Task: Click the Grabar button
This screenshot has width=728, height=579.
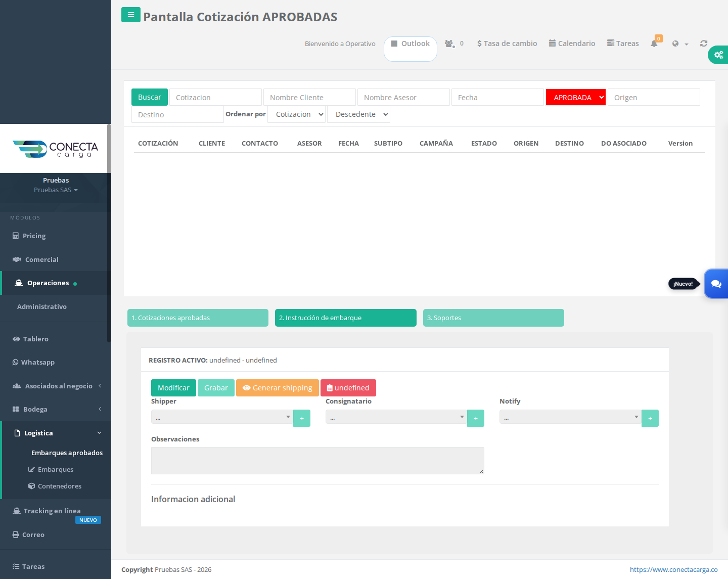Action: coord(216,388)
